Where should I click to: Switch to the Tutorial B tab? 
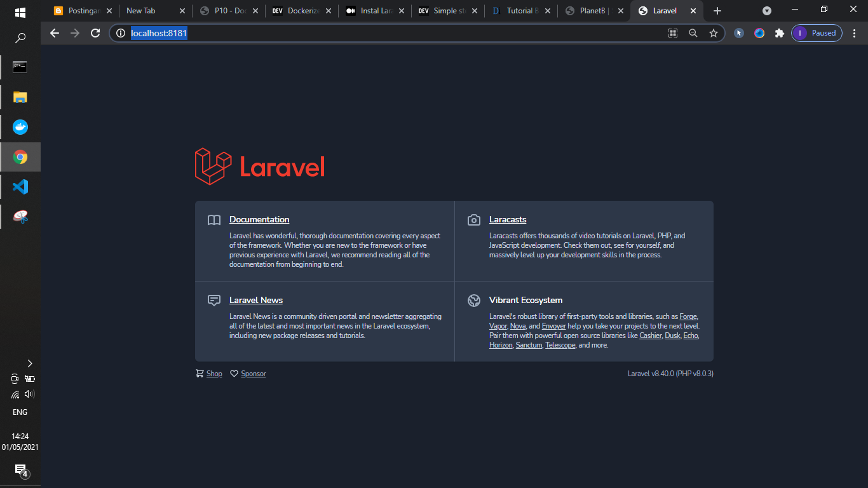click(520, 11)
